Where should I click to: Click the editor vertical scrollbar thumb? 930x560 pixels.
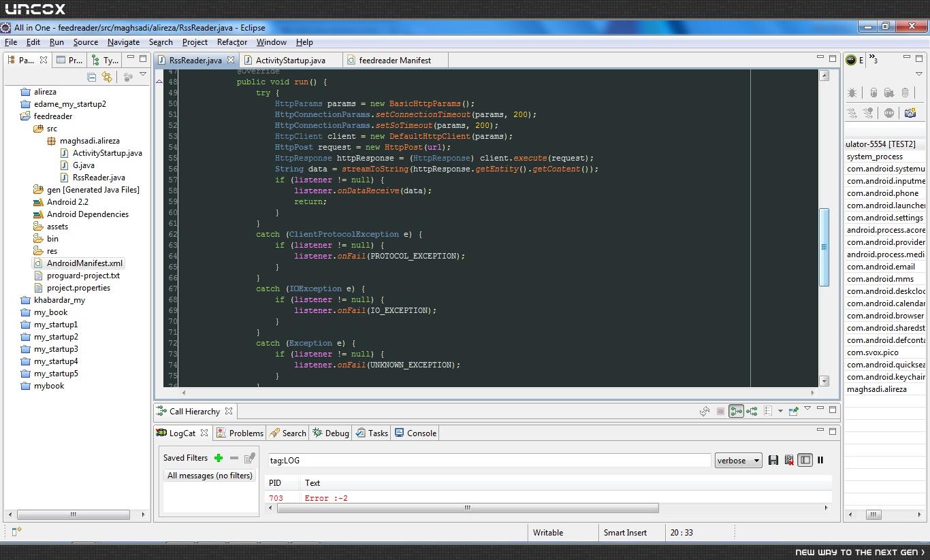pos(824,247)
